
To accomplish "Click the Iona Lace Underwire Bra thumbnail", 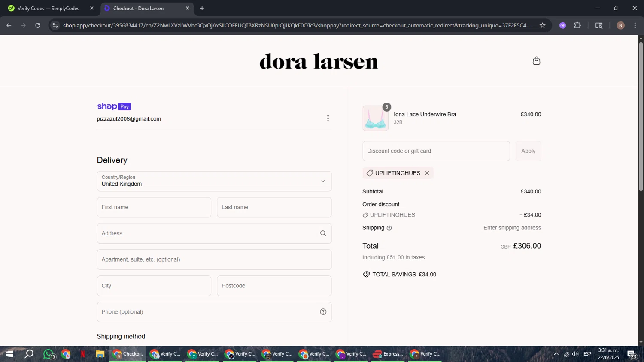I will [376, 118].
